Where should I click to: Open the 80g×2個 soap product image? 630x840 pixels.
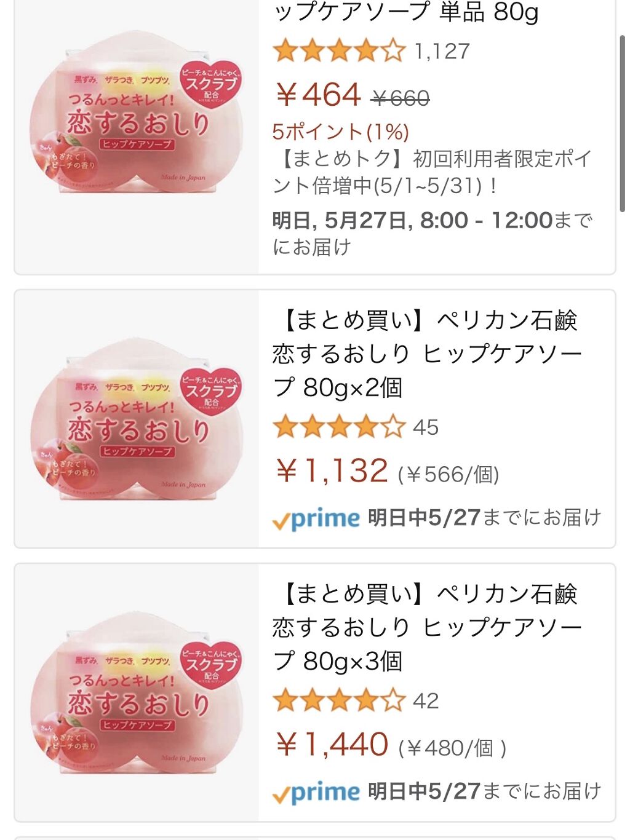137,419
